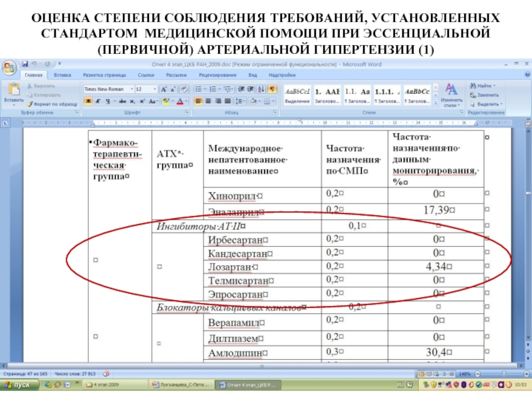Screen dimensions: 532x399
Task: Open the numbered list dropdown
Action: coord(219,89)
